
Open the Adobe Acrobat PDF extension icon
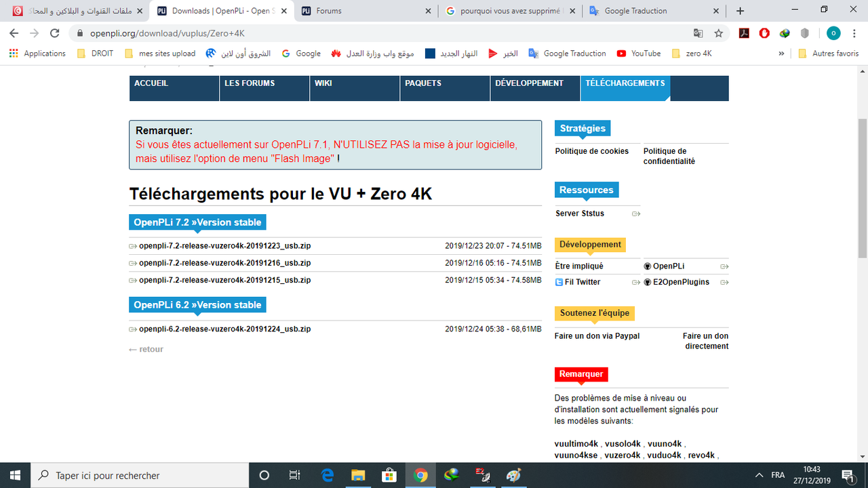click(x=744, y=33)
